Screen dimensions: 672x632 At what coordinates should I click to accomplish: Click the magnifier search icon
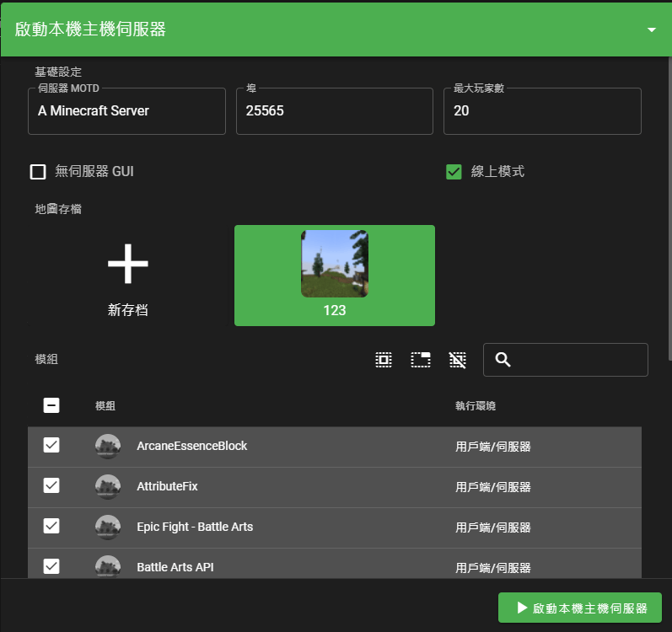pos(503,360)
